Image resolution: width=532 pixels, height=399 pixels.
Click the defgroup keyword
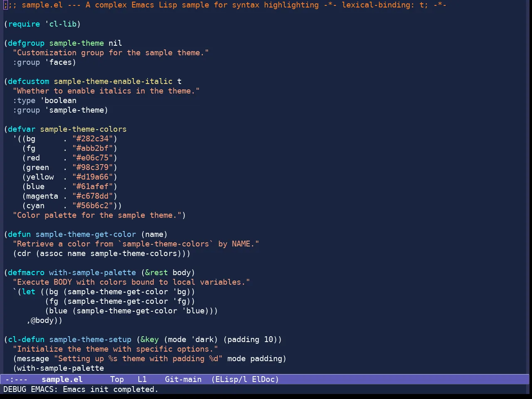point(26,43)
